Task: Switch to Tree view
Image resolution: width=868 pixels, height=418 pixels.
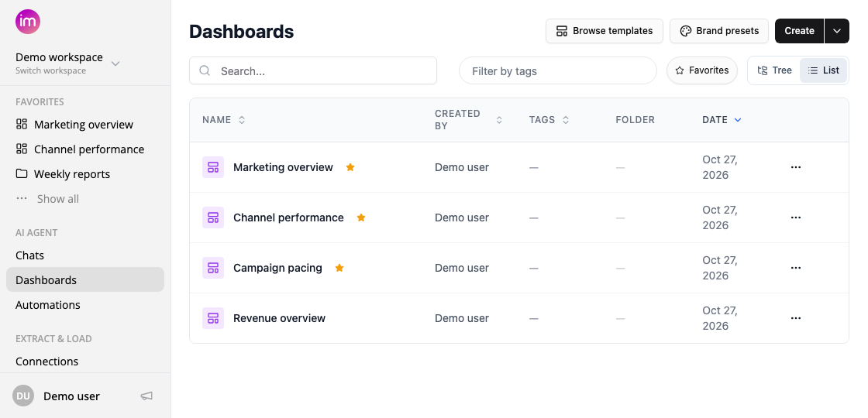Action: (774, 70)
